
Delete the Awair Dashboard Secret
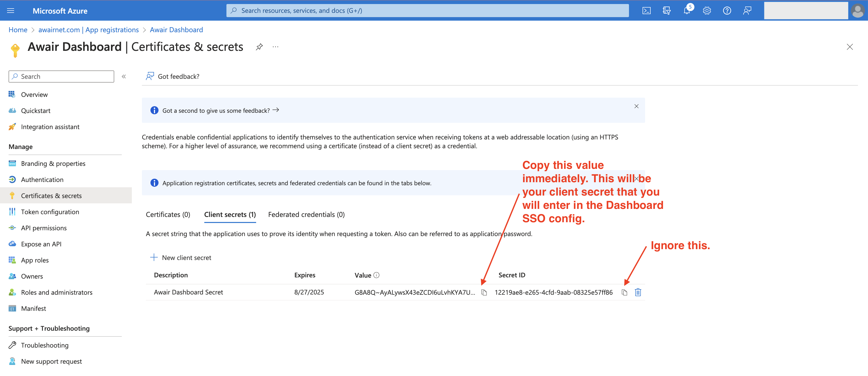pyautogui.click(x=638, y=292)
